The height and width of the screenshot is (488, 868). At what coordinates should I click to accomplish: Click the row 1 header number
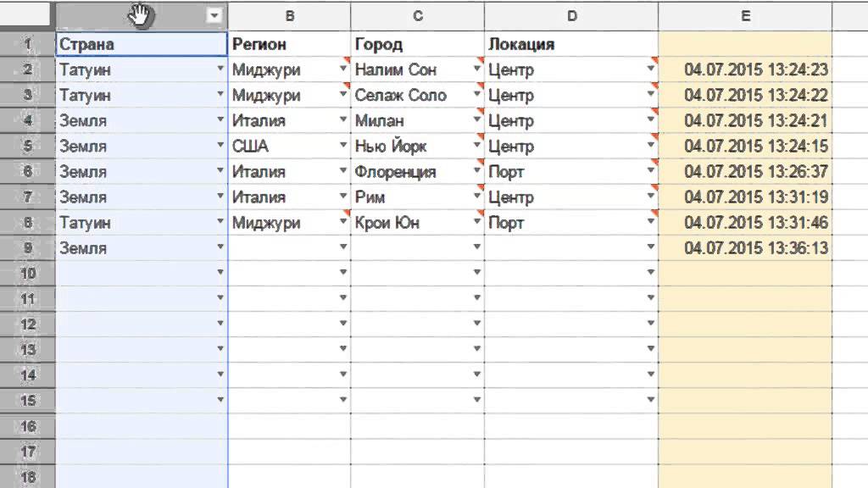coord(27,44)
